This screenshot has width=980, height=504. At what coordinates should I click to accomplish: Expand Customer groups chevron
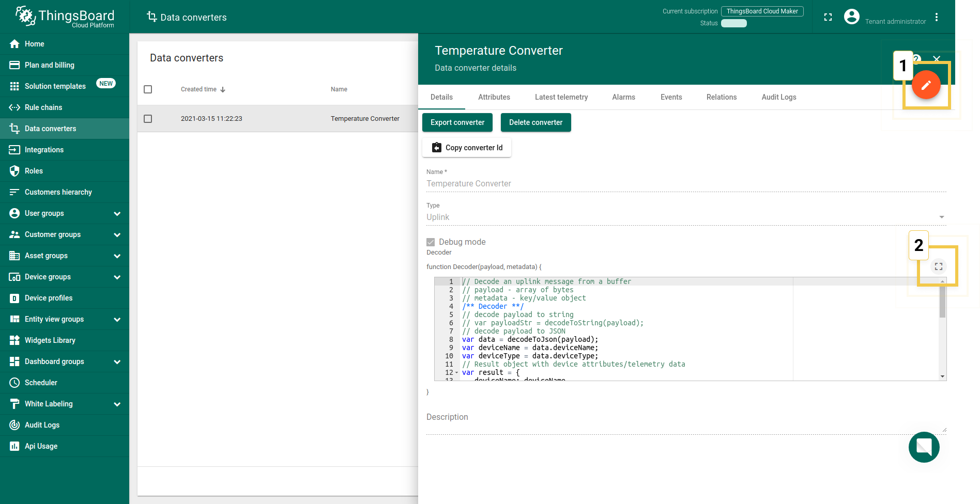pos(117,234)
